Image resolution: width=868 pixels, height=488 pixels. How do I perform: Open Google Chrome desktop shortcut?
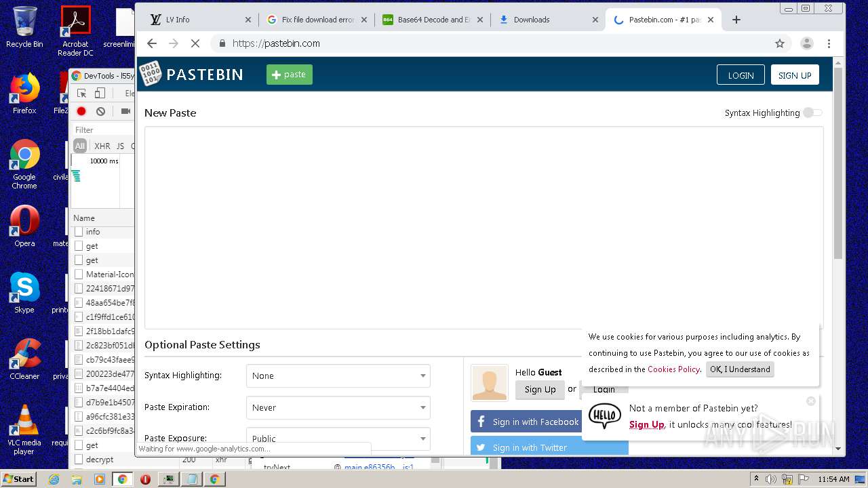pyautogui.click(x=24, y=164)
